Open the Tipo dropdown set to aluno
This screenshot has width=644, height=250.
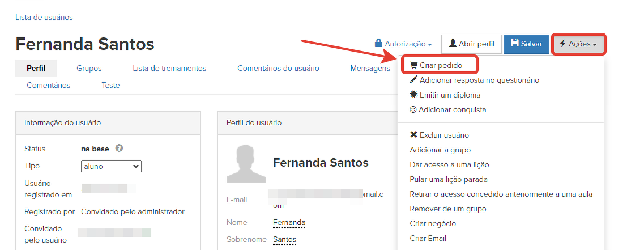111,166
